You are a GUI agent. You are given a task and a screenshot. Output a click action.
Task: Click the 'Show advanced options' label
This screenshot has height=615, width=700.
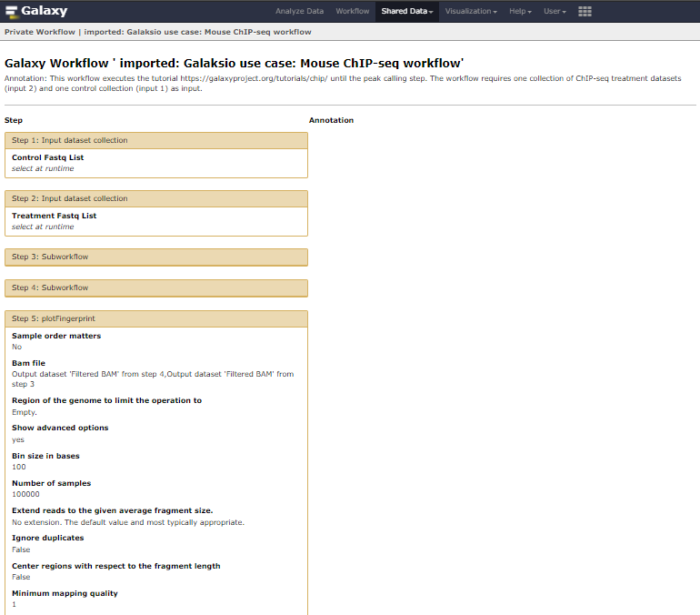[x=60, y=428]
